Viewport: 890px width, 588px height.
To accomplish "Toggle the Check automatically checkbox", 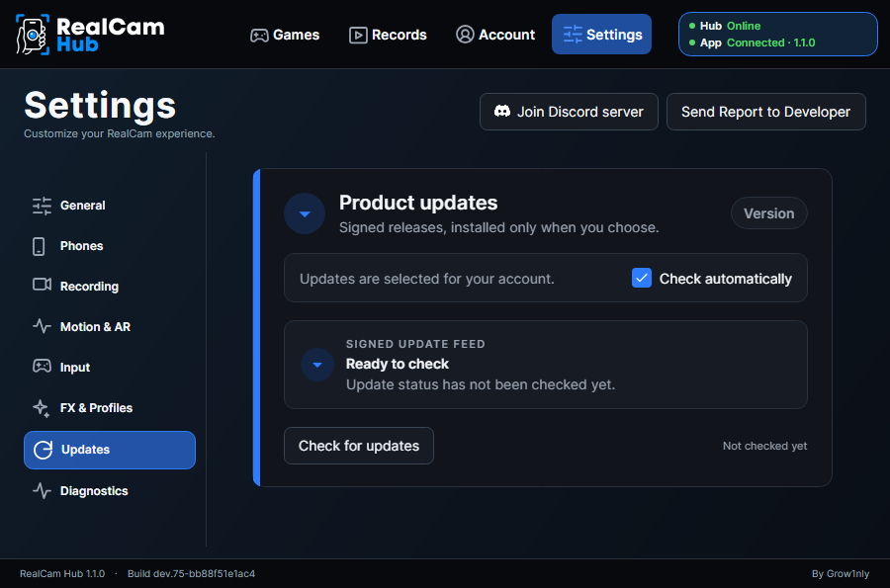I will click(642, 278).
